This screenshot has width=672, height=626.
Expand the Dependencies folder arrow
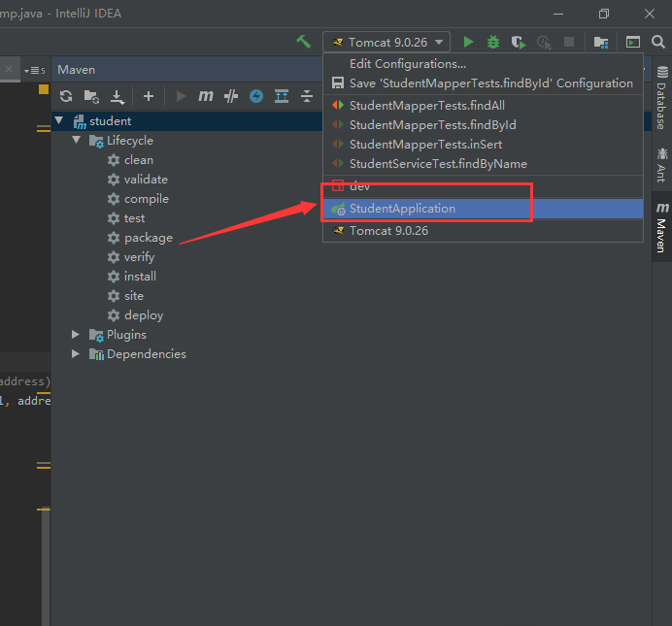(x=76, y=353)
